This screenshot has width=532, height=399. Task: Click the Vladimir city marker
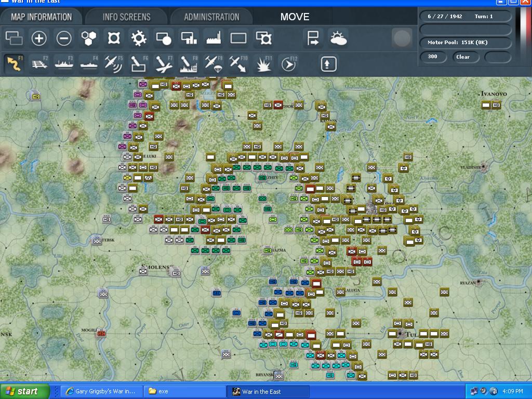tap(484, 167)
